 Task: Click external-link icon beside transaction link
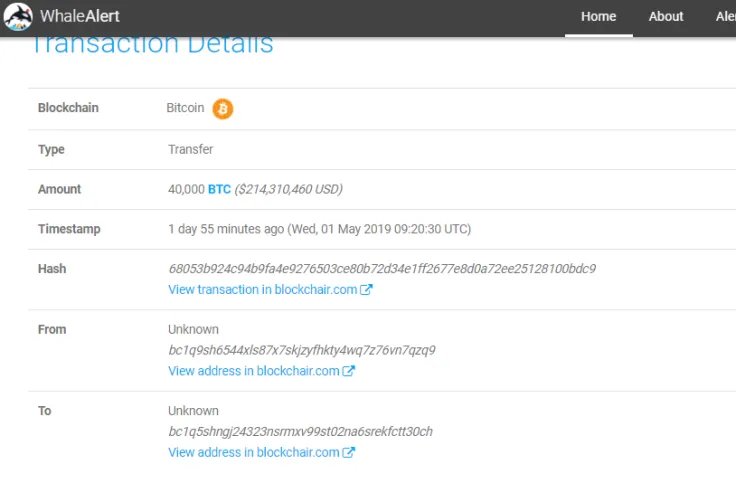coord(366,290)
